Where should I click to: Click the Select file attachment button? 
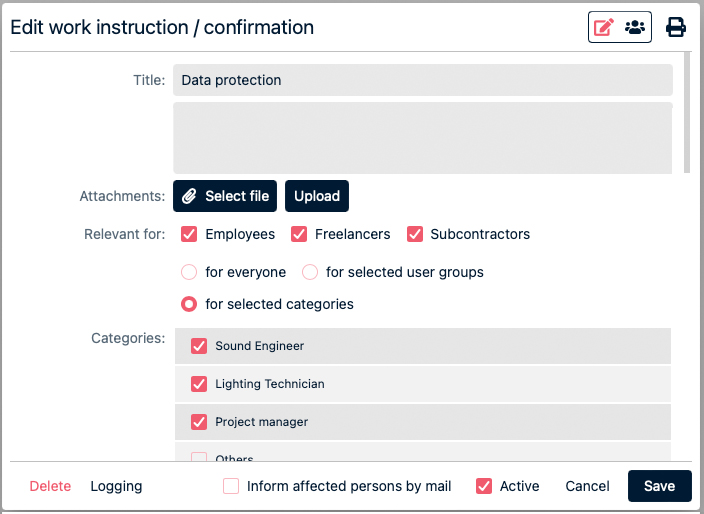point(225,196)
